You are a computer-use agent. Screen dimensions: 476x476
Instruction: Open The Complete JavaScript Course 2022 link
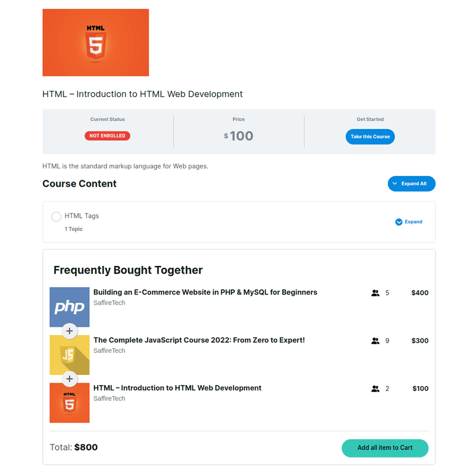coord(199,340)
